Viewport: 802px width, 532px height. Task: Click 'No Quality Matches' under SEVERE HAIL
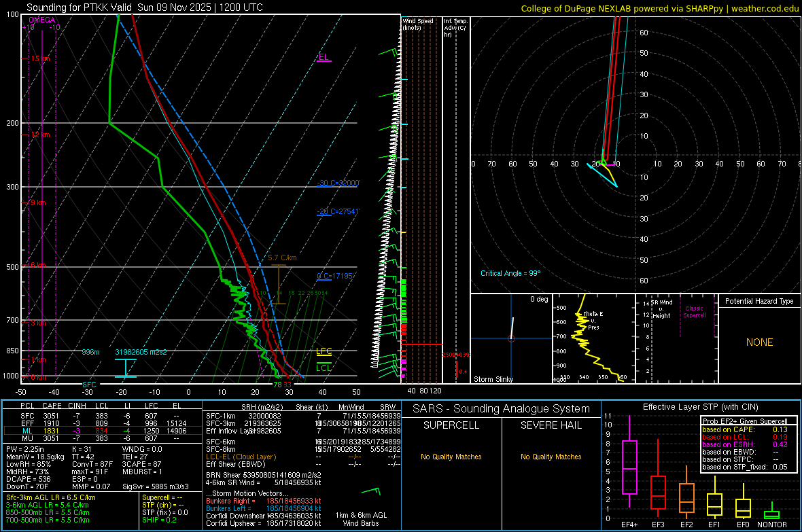coord(551,457)
